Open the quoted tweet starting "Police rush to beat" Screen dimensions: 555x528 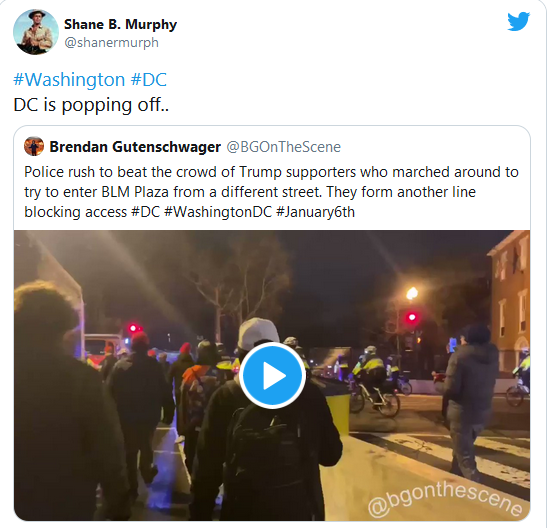pos(272,323)
